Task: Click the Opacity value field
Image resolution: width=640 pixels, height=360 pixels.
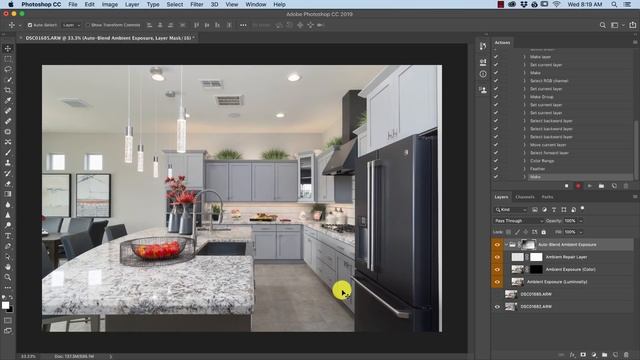Action: [x=570, y=221]
